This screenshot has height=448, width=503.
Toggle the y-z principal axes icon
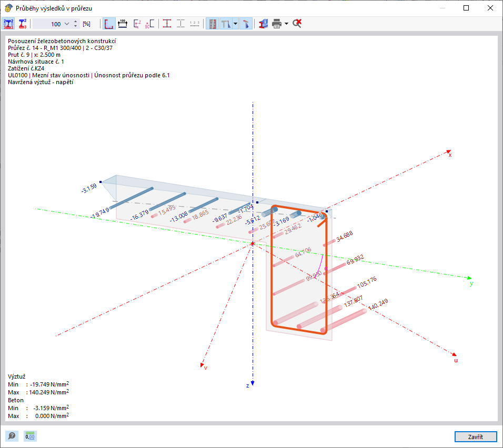[137, 24]
